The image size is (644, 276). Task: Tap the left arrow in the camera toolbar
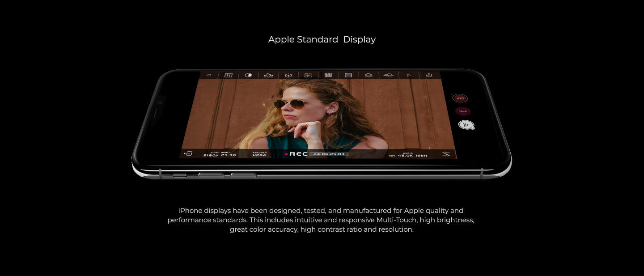pyautogui.click(x=208, y=75)
